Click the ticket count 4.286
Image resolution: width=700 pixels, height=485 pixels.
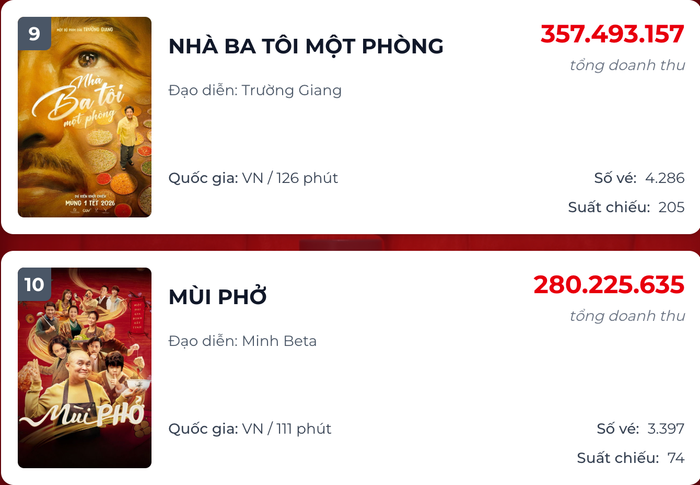pyautogui.click(x=665, y=178)
